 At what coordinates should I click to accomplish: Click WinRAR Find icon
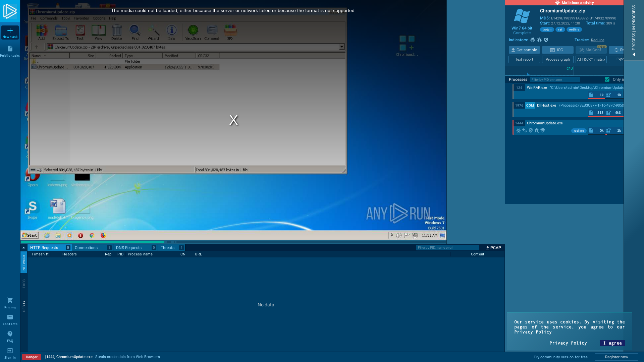coord(135,33)
